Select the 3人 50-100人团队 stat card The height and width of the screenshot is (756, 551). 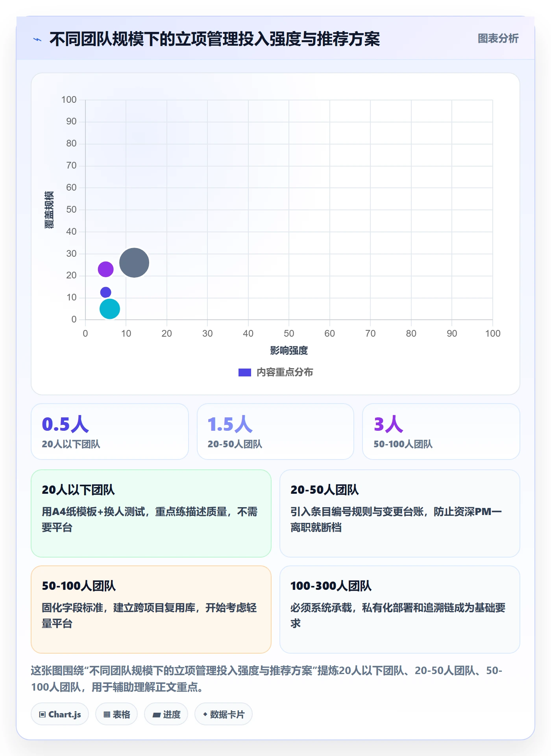click(x=441, y=432)
